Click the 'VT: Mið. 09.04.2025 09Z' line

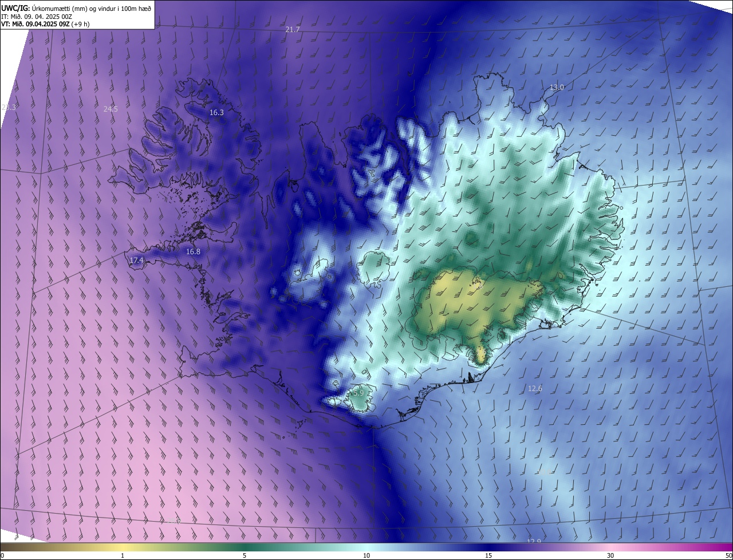tap(36, 24)
